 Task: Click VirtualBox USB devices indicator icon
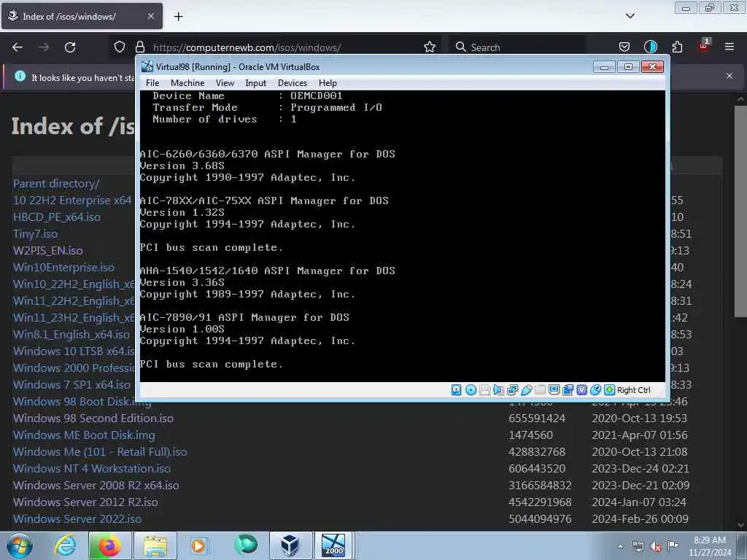pos(526,390)
